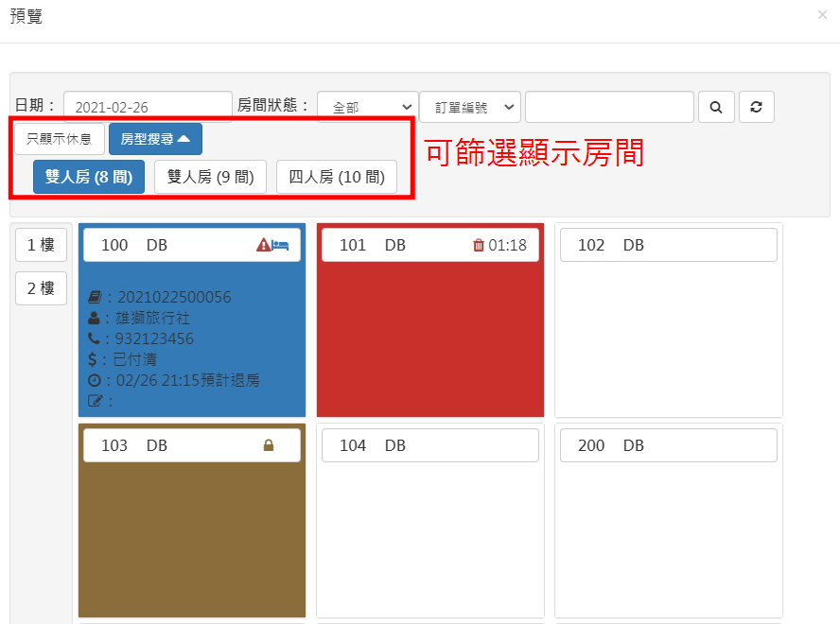
Task: Click the bed icon on room 100
Action: pyautogui.click(x=280, y=245)
